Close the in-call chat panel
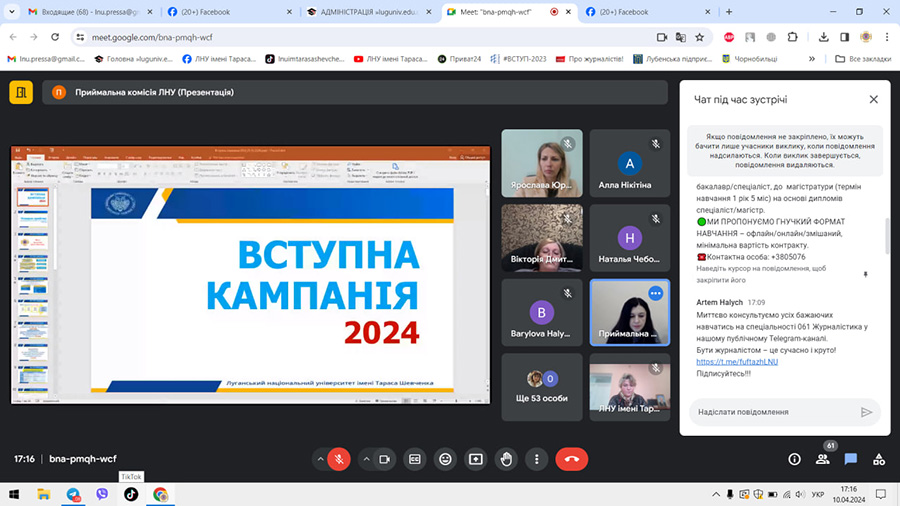This screenshot has width=900, height=506. click(x=874, y=99)
